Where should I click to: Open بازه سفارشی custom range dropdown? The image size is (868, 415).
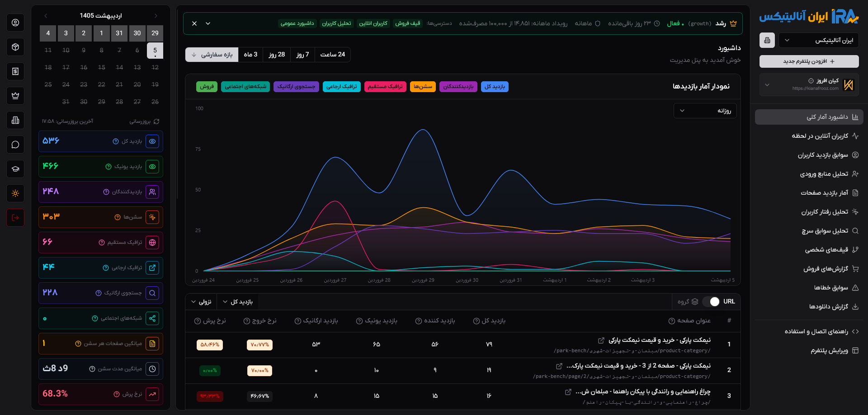[212, 55]
